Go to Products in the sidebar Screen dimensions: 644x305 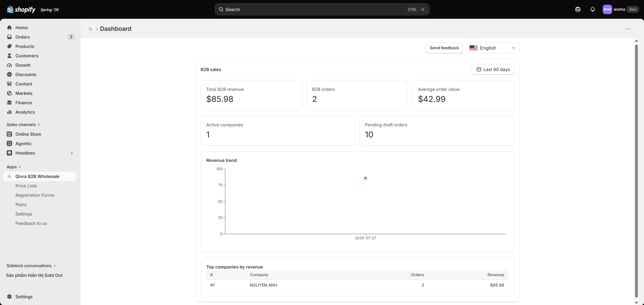point(40,46)
